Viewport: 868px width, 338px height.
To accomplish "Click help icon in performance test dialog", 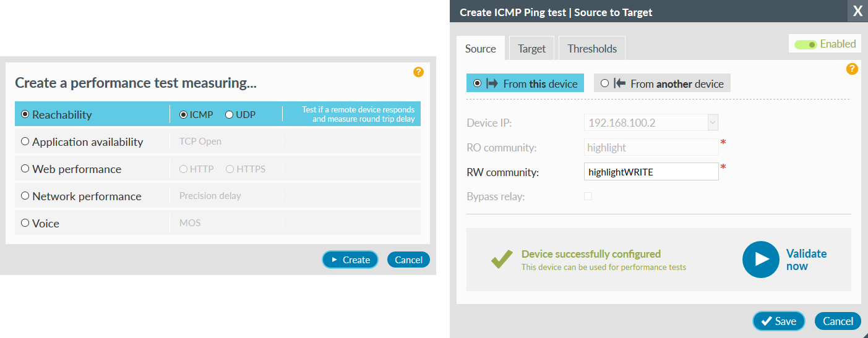I will 418,72.
